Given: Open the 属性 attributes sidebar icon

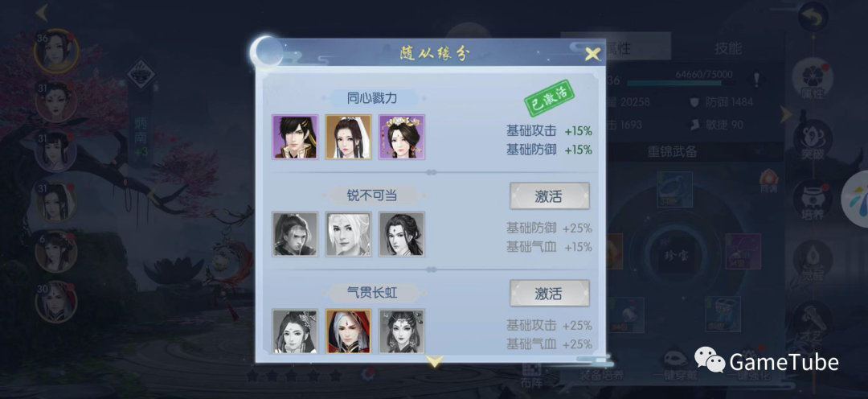Looking at the screenshot, I should (812, 79).
